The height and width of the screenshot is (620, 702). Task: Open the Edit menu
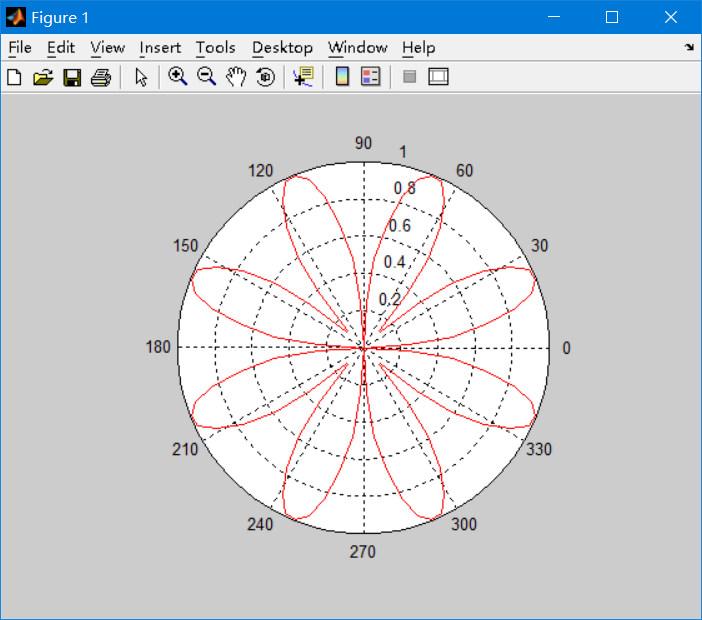[x=61, y=47]
